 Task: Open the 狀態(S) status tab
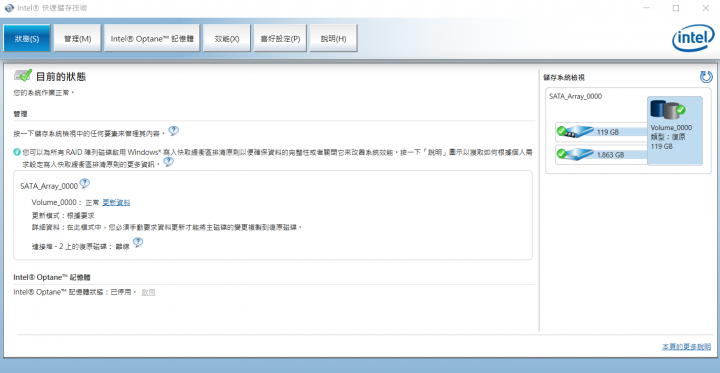pyautogui.click(x=27, y=38)
